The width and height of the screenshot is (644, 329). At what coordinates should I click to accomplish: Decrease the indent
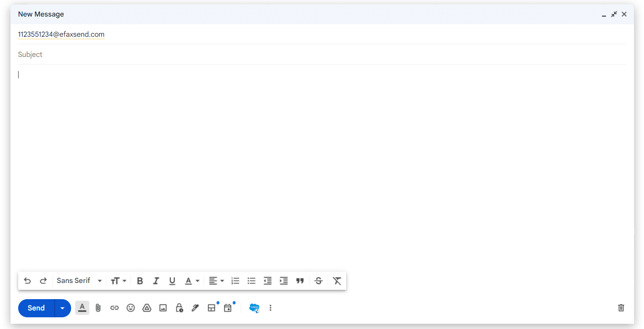[x=267, y=281]
